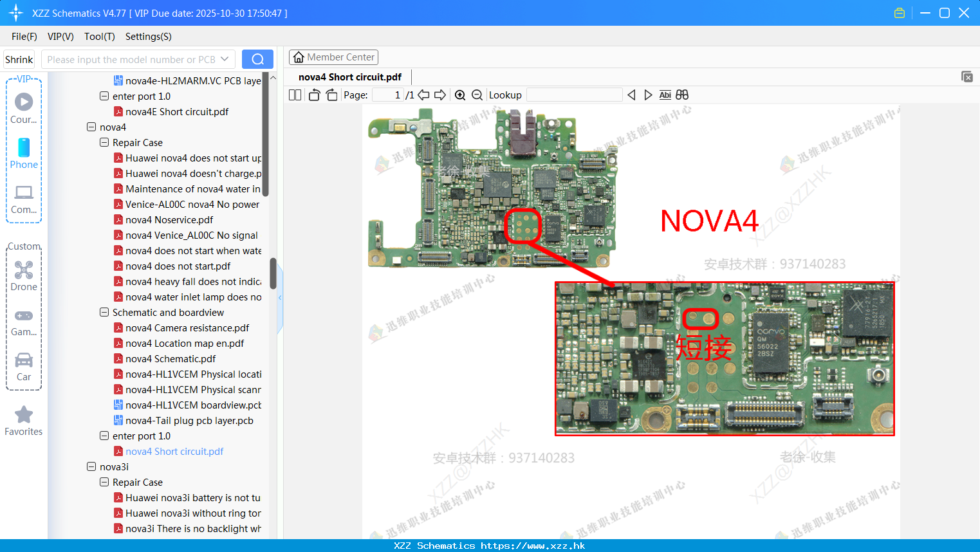Open Settings menu
The image size is (980, 552).
click(x=149, y=37)
